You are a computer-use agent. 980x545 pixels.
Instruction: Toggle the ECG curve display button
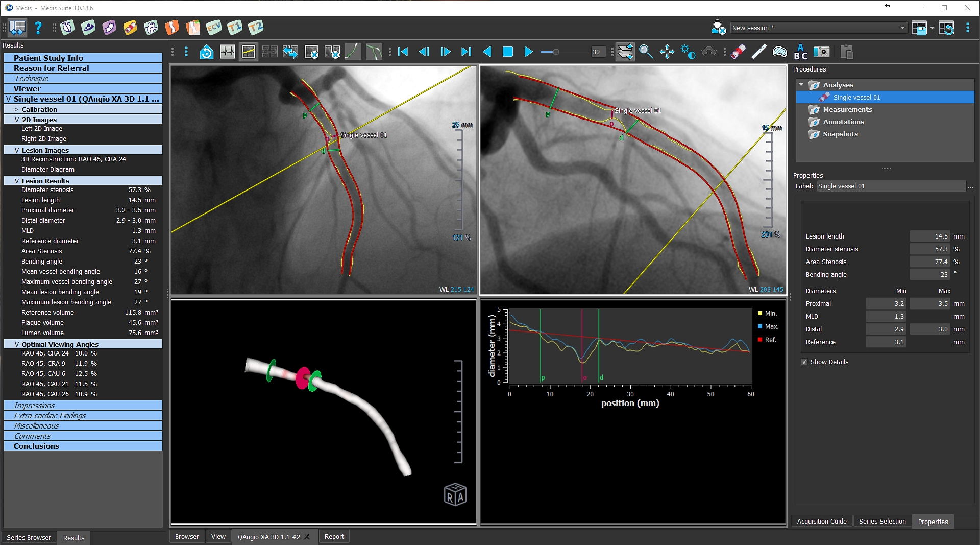tap(228, 52)
